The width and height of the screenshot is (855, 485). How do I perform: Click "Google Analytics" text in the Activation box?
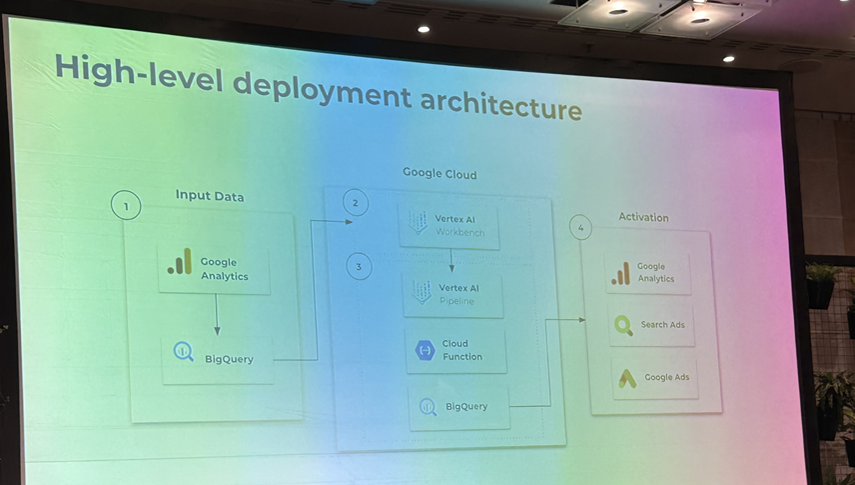(x=655, y=272)
